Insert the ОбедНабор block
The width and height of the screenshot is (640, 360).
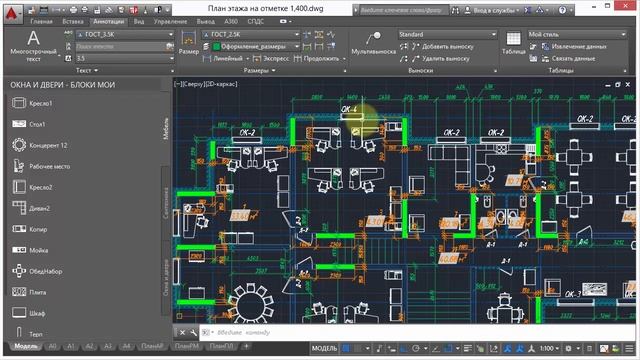(x=37, y=271)
